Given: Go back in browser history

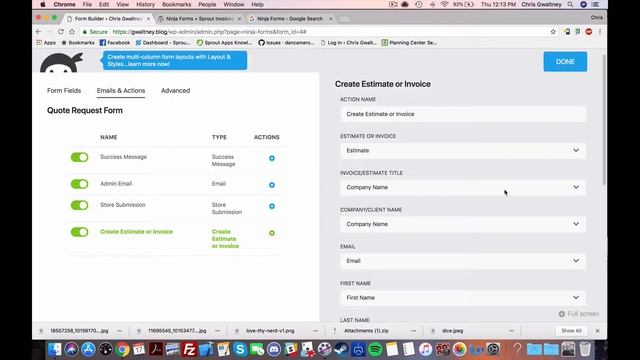Looking at the screenshot, I should 39,31.
